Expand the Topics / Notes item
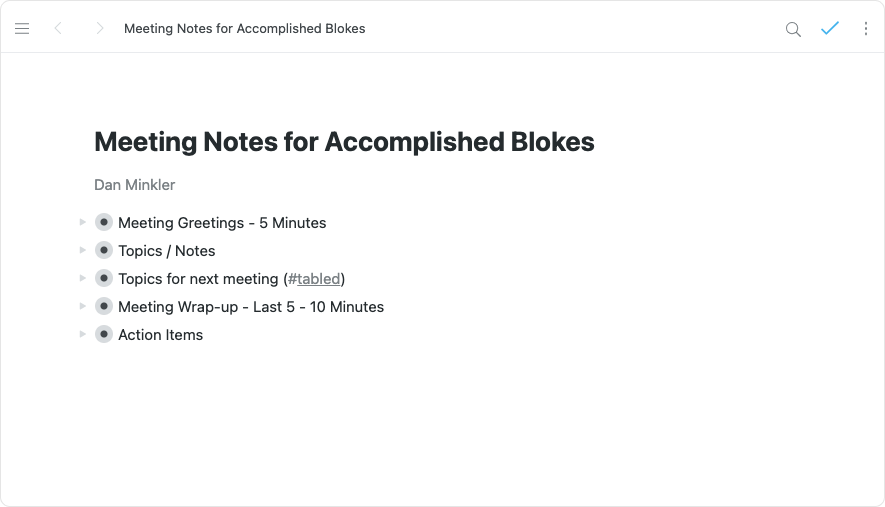 click(x=83, y=250)
